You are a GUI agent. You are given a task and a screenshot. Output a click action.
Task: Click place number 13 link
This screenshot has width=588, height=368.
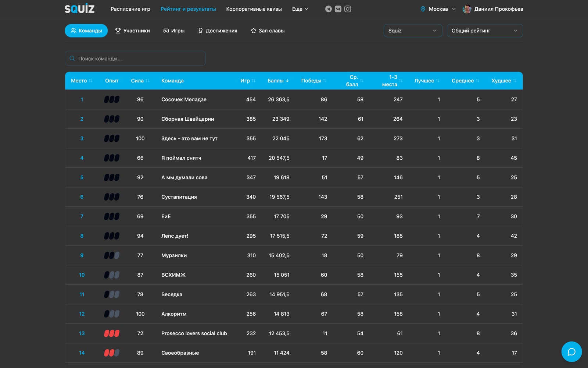tap(82, 333)
